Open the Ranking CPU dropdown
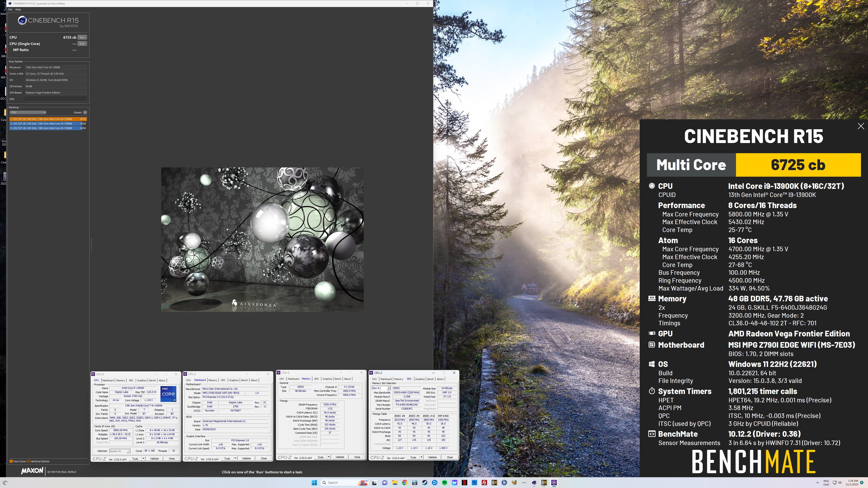Viewport: 868px width, 488px height. (28, 113)
